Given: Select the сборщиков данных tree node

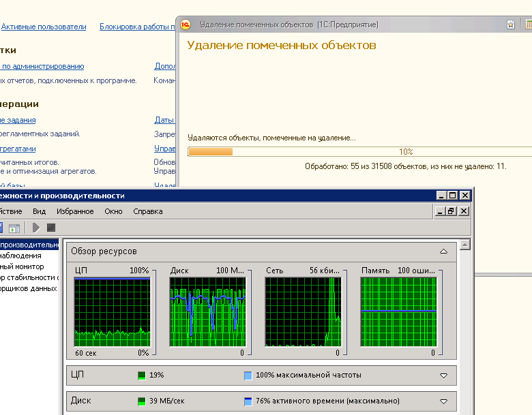Looking at the screenshot, I should 28,288.
